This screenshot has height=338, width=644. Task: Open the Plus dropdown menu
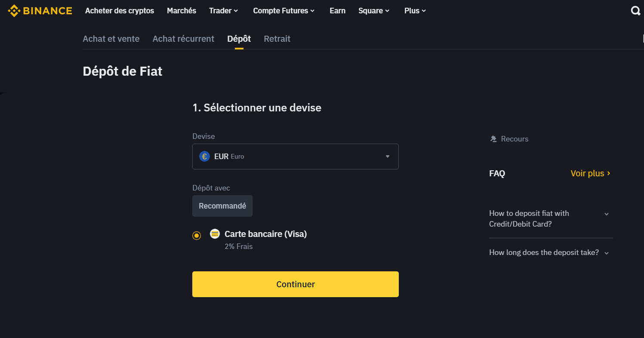pyautogui.click(x=415, y=11)
